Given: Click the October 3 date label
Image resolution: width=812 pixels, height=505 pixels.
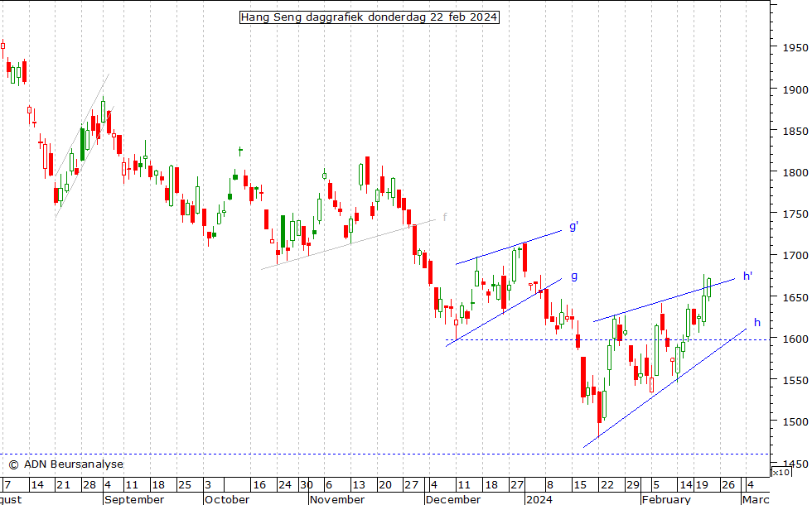Looking at the screenshot, I should 208,485.
